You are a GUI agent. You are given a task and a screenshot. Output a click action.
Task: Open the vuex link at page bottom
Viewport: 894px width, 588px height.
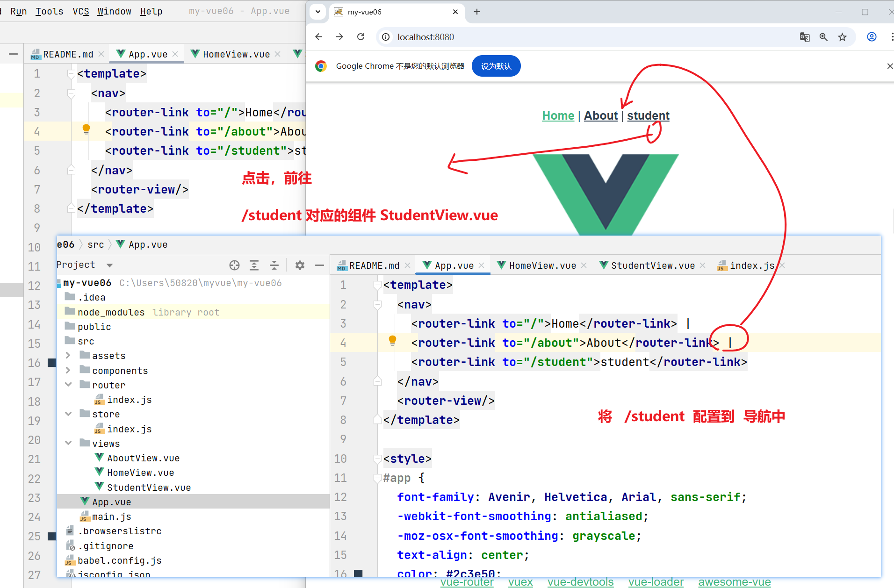point(520,582)
